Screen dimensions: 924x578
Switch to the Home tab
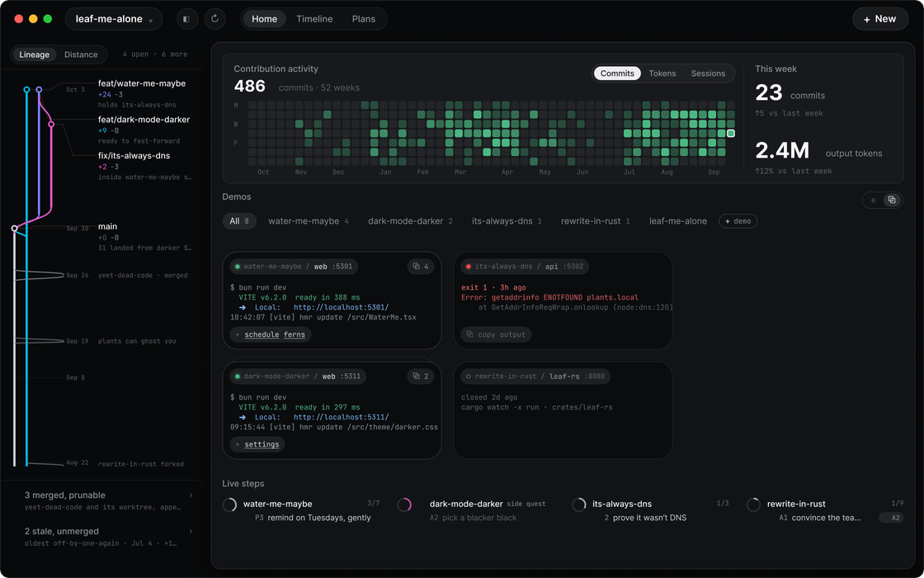pos(264,19)
